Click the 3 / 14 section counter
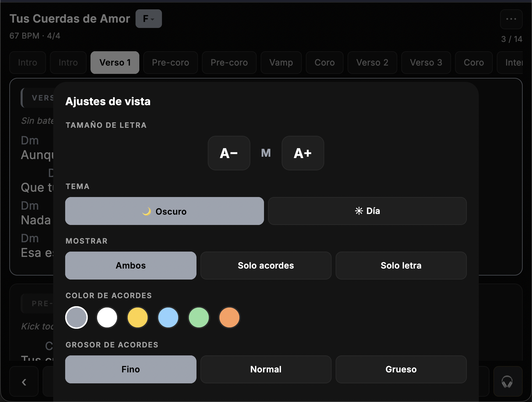532x402 pixels. click(512, 39)
